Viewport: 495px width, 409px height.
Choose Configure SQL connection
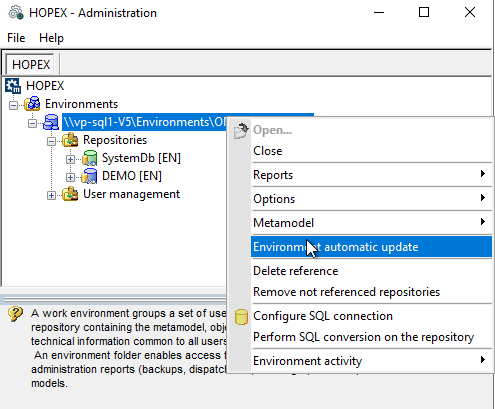[371, 316]
